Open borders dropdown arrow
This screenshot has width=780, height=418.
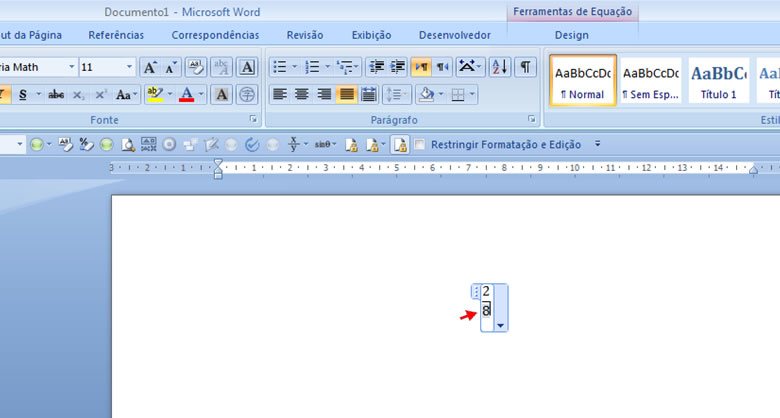coord(472,95)
